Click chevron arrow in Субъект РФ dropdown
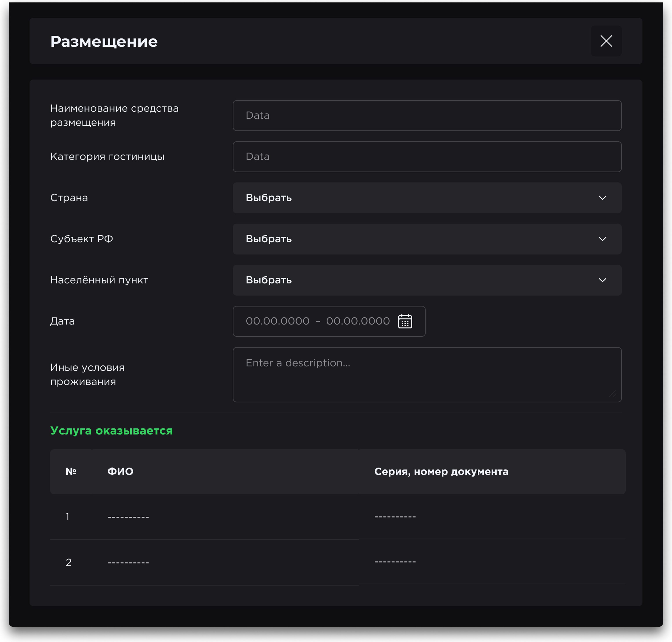672x642 pixels. [602, 239]
